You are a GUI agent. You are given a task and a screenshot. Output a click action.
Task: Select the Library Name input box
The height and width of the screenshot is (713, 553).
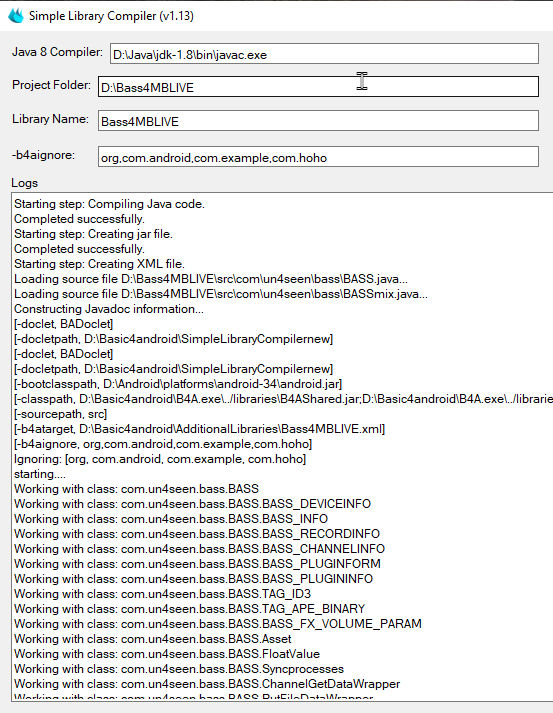(318, 121)
